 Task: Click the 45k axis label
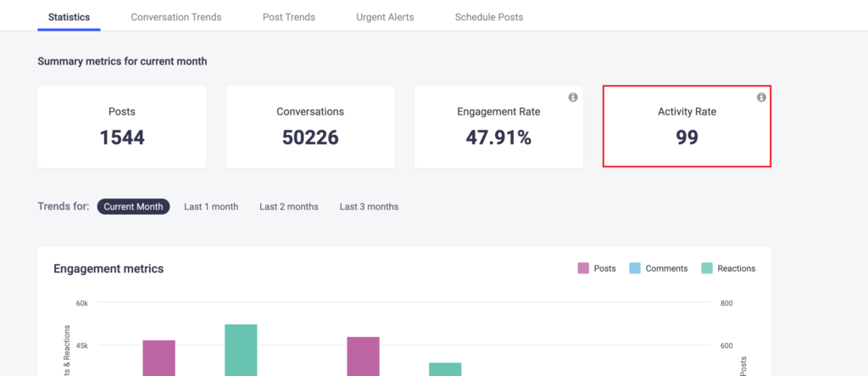pyautogui.click(x=82, y=345)
